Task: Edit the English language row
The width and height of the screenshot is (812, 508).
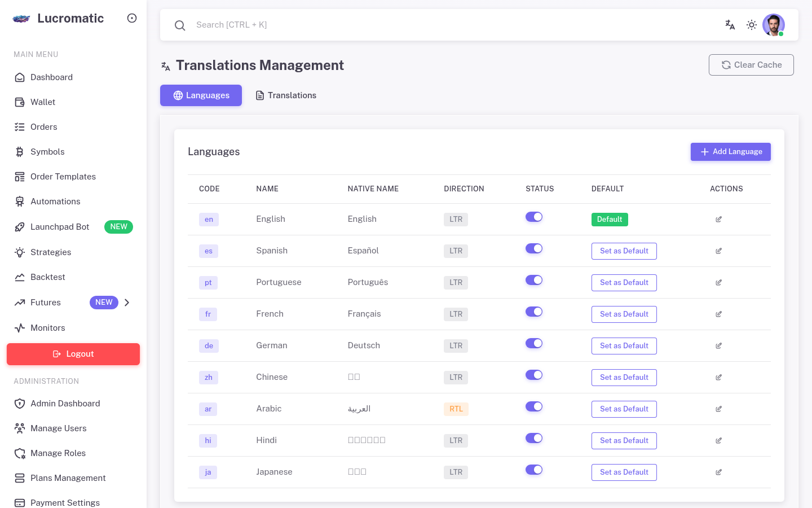Action: [x=718, y=220]
